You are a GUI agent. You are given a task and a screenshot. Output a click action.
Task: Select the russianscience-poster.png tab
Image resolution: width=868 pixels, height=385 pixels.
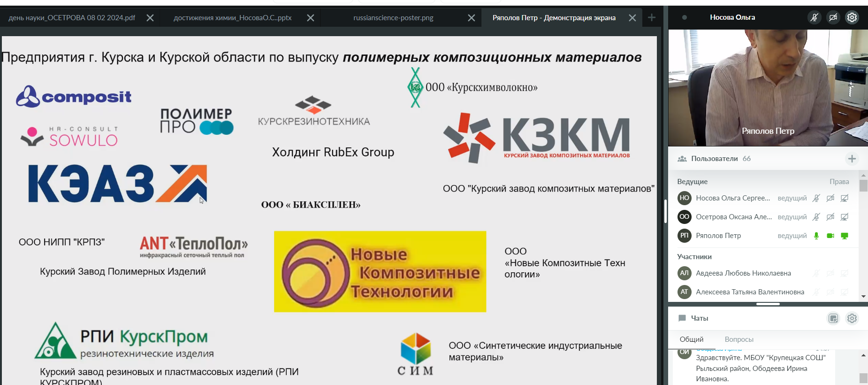[x=393, y=18]
